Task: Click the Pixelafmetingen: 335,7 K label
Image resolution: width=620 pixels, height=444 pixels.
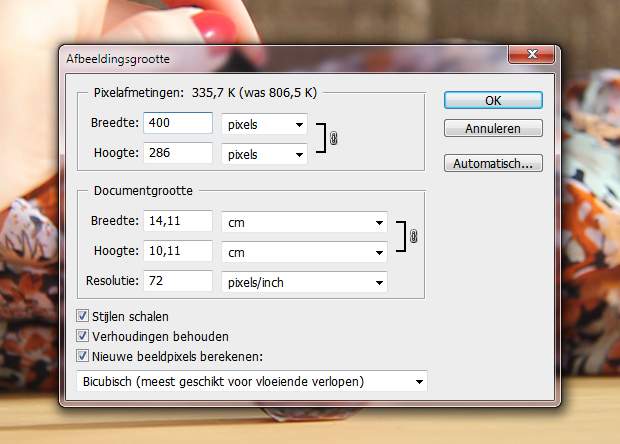Action: pos(205,93)
